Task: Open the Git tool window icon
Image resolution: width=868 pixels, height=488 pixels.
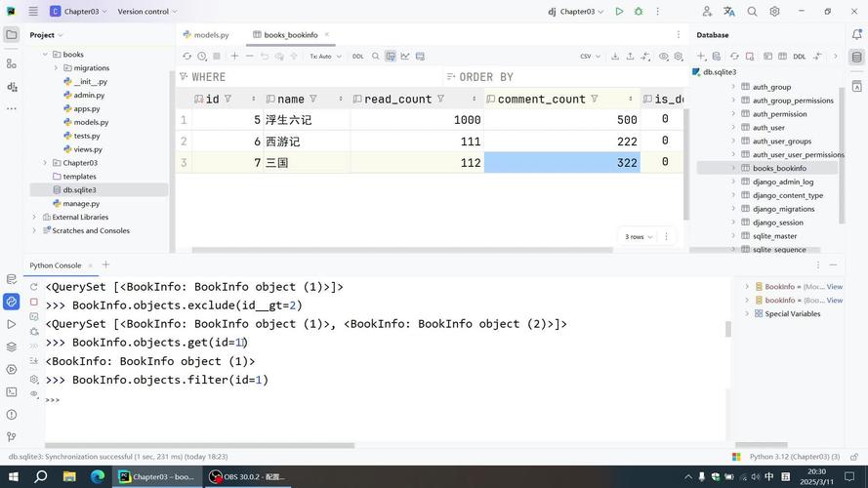Action: (x=11, y=437)
